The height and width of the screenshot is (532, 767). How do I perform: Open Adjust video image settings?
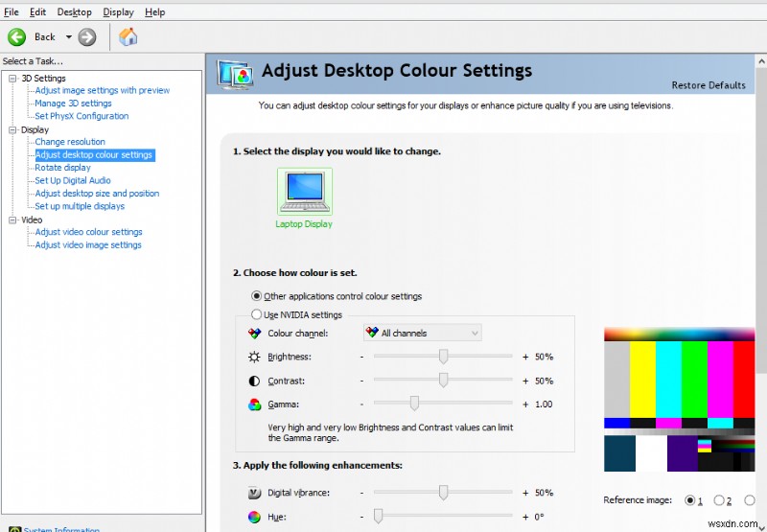pyautogui.click(x=88, y=245)
